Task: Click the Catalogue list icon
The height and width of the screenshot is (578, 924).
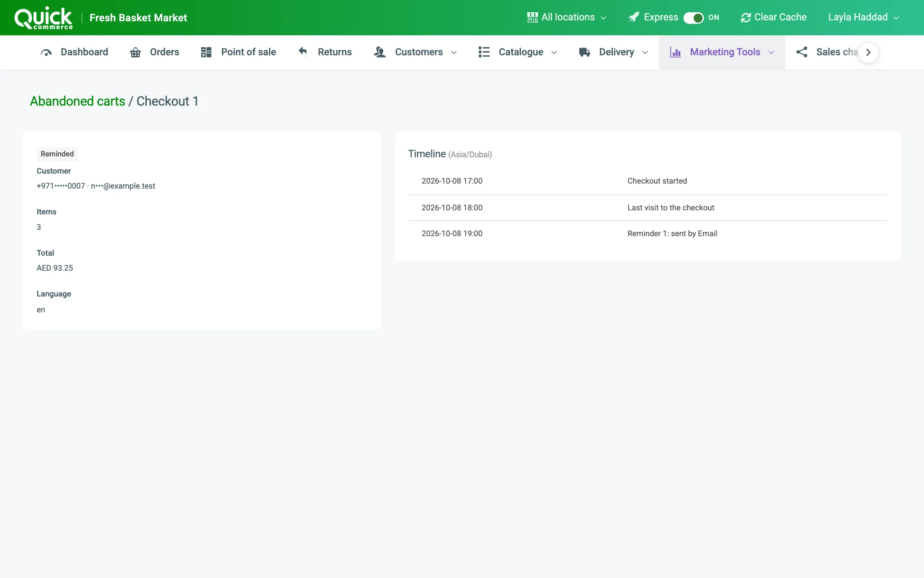Action: (484, 52)
